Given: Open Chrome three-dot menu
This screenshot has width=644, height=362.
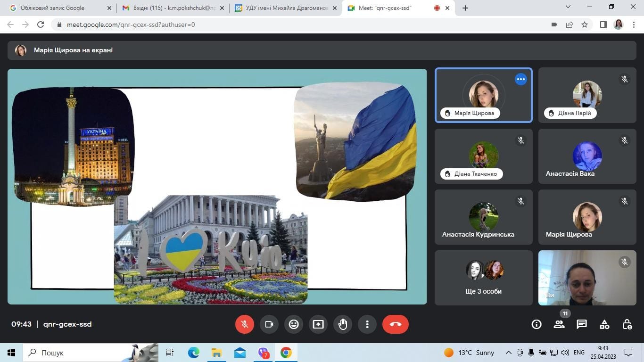Looking at the screenshot, I should pyautogui.click(x=634, y=25).
